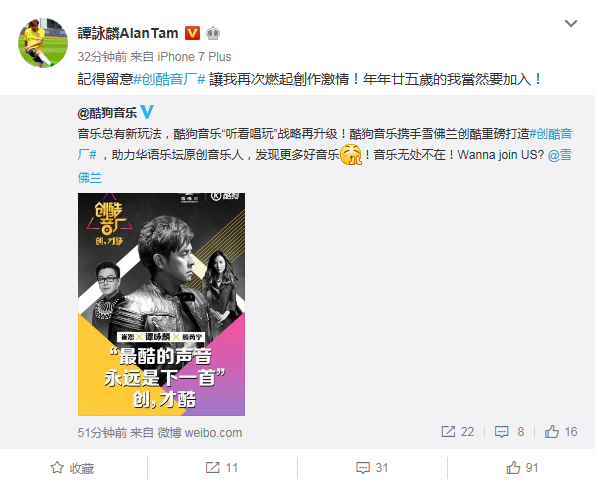Open original post comments showing 8
This screenshot has width=595, height=487.
pos(509,432)
